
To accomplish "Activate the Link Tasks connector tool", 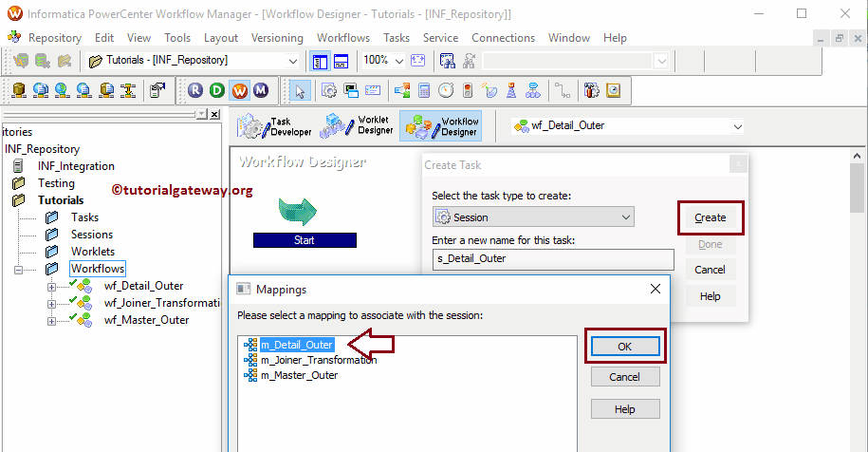I will (563, 90).
